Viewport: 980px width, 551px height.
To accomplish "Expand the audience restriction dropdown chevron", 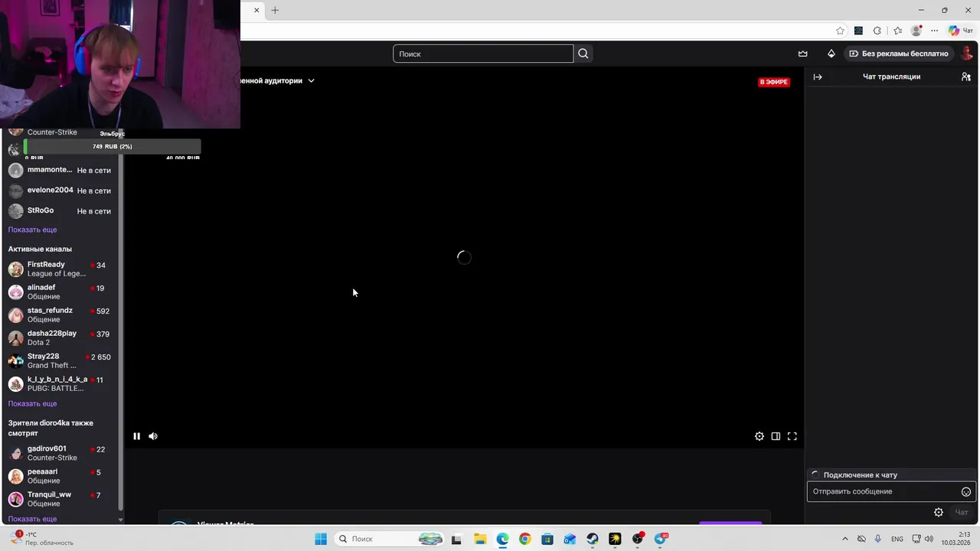I will tap(311, 80).
